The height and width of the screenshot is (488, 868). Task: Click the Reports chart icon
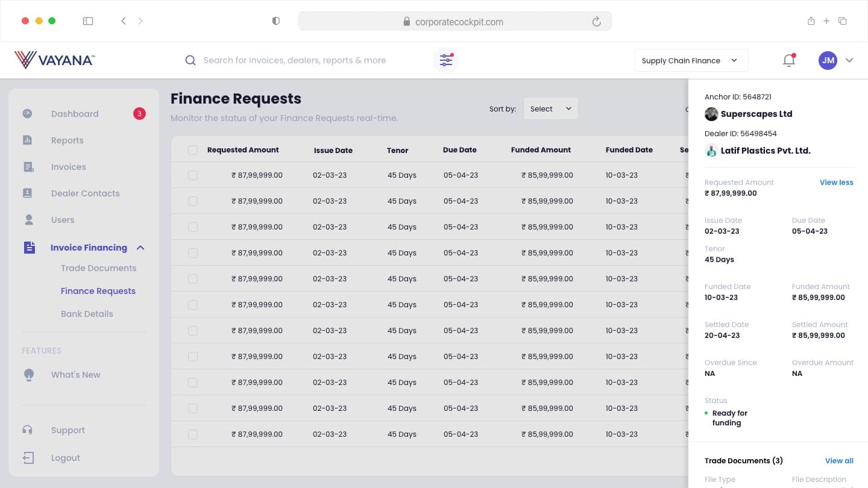tap(28, 140)
